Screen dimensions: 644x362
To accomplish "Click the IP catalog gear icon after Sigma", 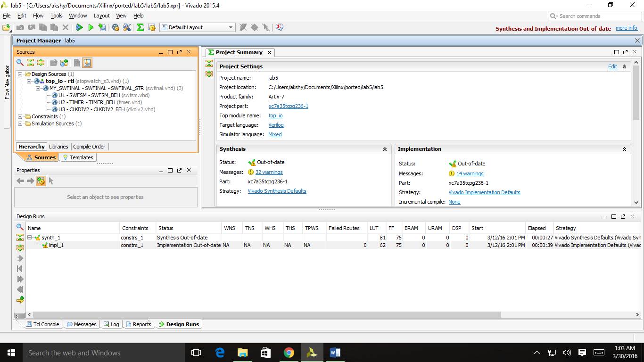I will click(x=152, y=27).
